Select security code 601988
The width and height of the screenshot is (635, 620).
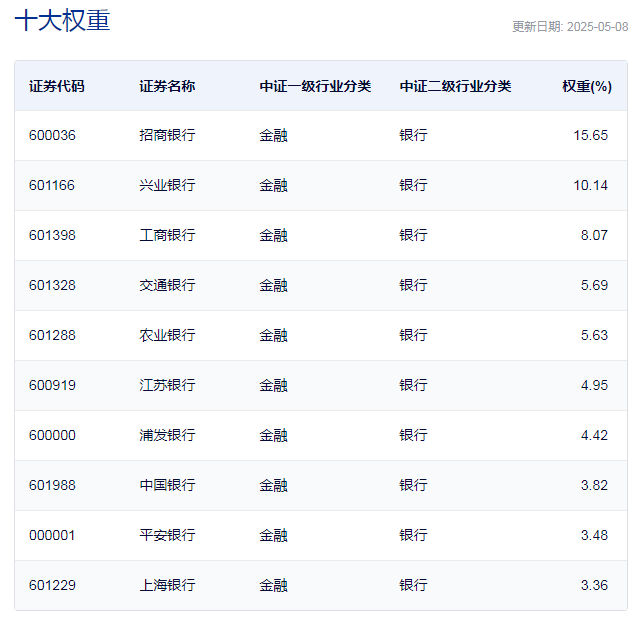point(52,485)
